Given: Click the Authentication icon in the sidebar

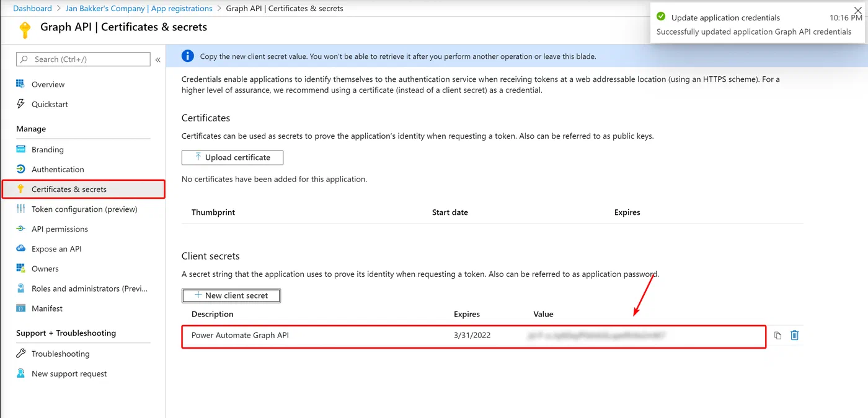Looking at the screenshot, I should pyautogui.click(x=20, y=169).
